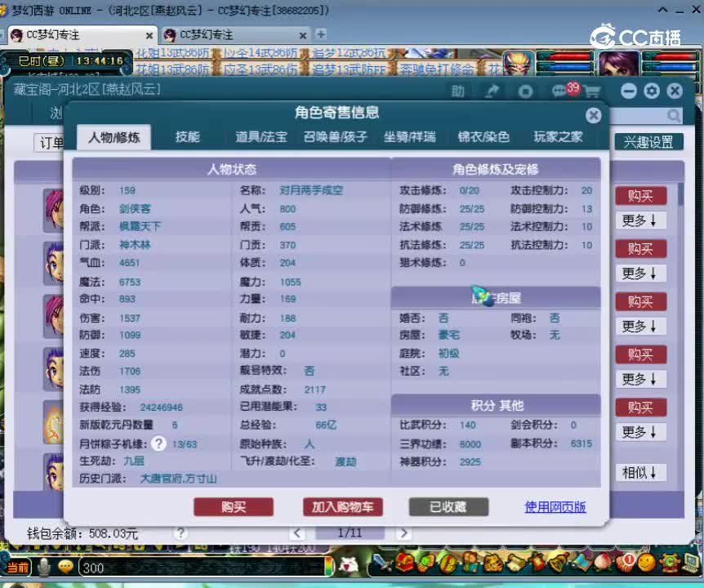
Task: Click the help question mark beside 钱包余额
Action: (x=180, y=532)
